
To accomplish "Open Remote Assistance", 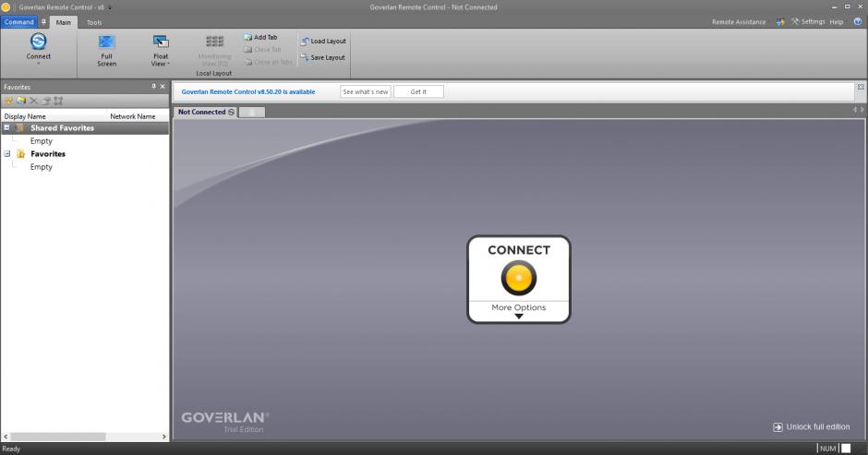I will [739, 22].
